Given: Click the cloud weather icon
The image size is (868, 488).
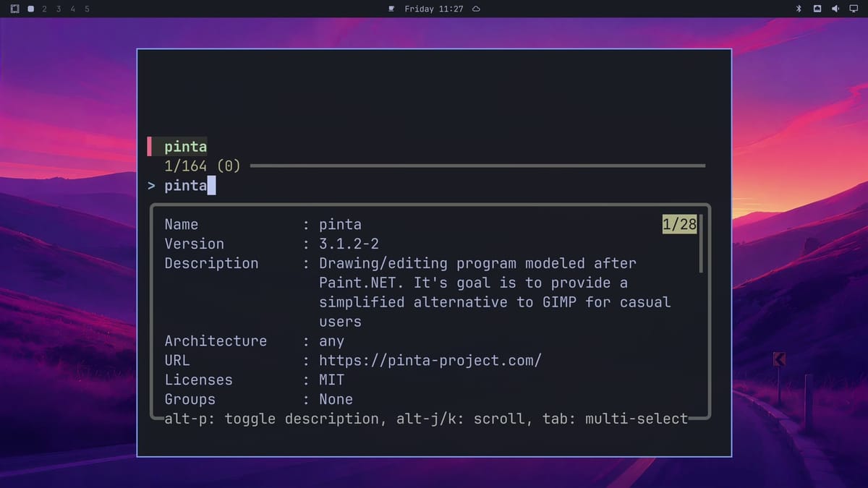Looking at the screenshot, I should click(x=476, y=9).
